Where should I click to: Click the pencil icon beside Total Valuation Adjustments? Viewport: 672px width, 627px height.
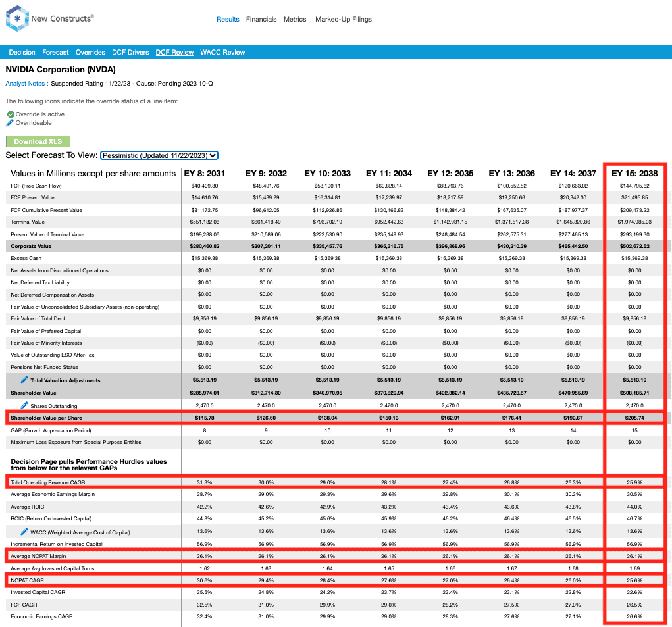pyautogui.click(x=24, y=380)
